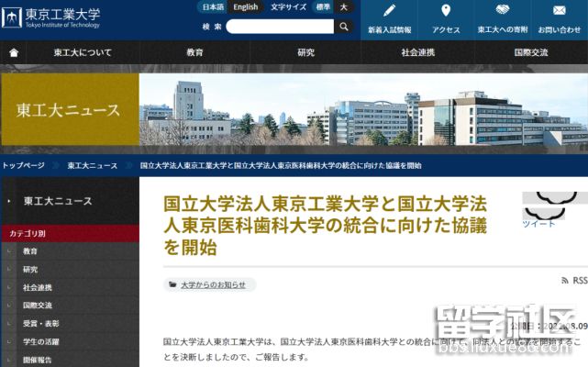
Task: Switch language to English
Action: (x=246, y=7)
